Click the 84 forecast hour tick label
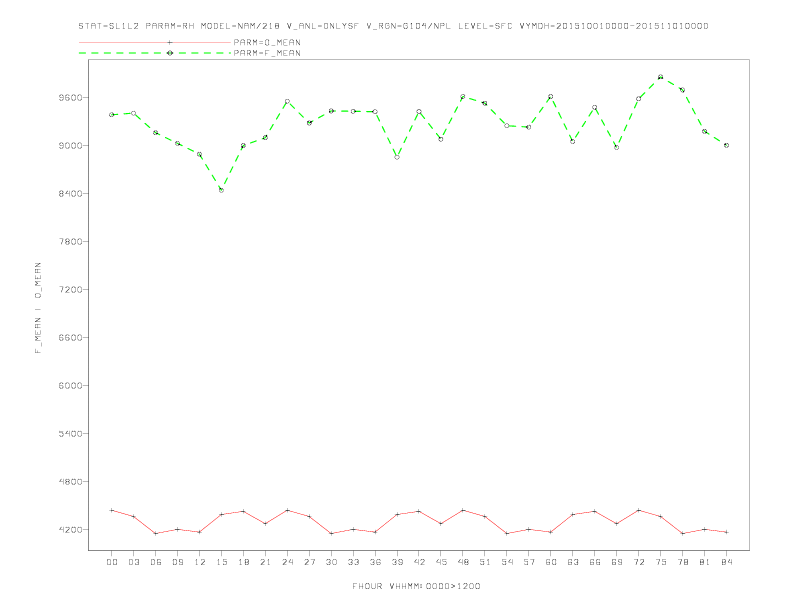 point(727,562)
